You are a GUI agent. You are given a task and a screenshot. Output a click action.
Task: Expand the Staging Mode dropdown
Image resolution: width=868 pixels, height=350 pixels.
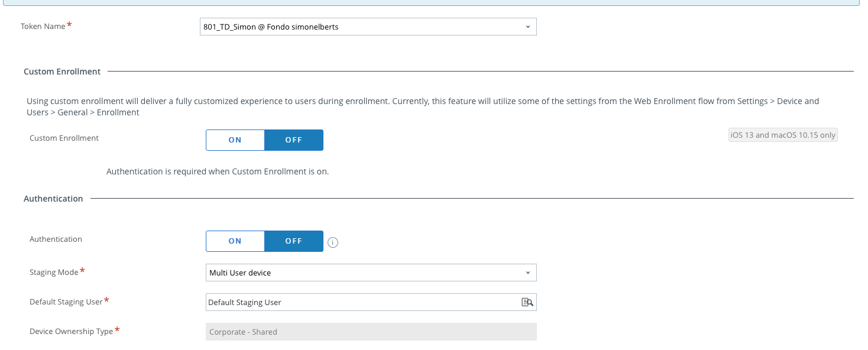(371, 273)
